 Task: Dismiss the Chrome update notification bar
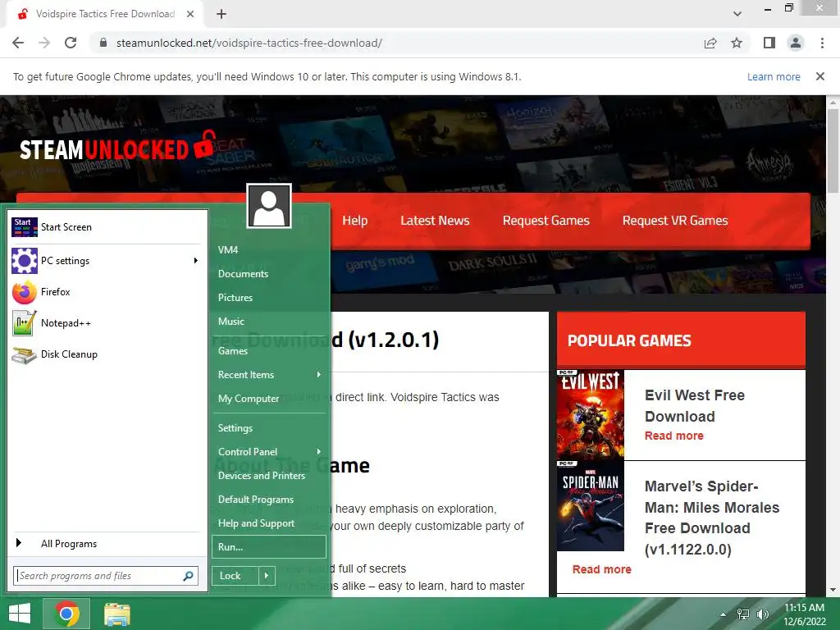tap(819, 76)
